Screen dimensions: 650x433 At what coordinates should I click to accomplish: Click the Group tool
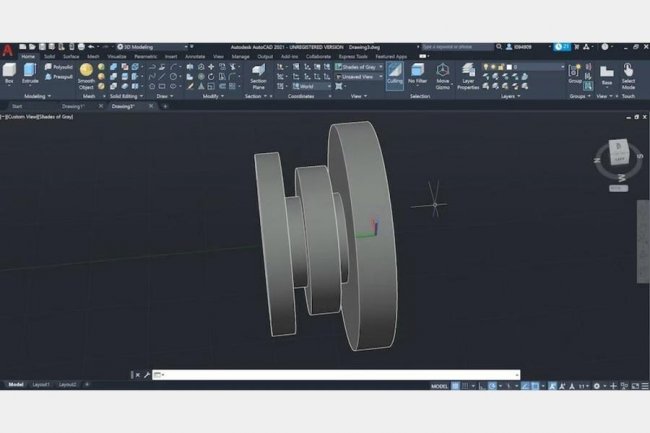(575, 74)
